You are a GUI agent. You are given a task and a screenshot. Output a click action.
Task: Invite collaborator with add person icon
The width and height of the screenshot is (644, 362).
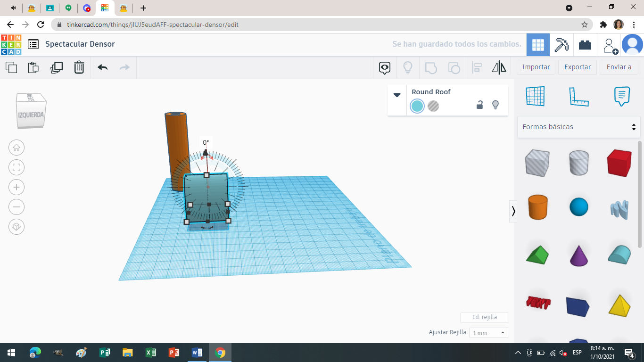click(x=610, y=45)
